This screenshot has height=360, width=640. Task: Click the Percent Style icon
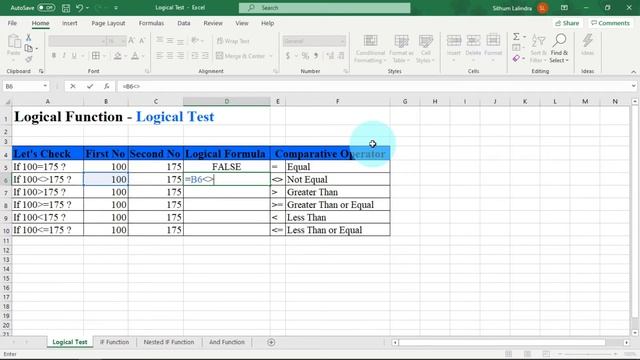click(x=305, y=56)
